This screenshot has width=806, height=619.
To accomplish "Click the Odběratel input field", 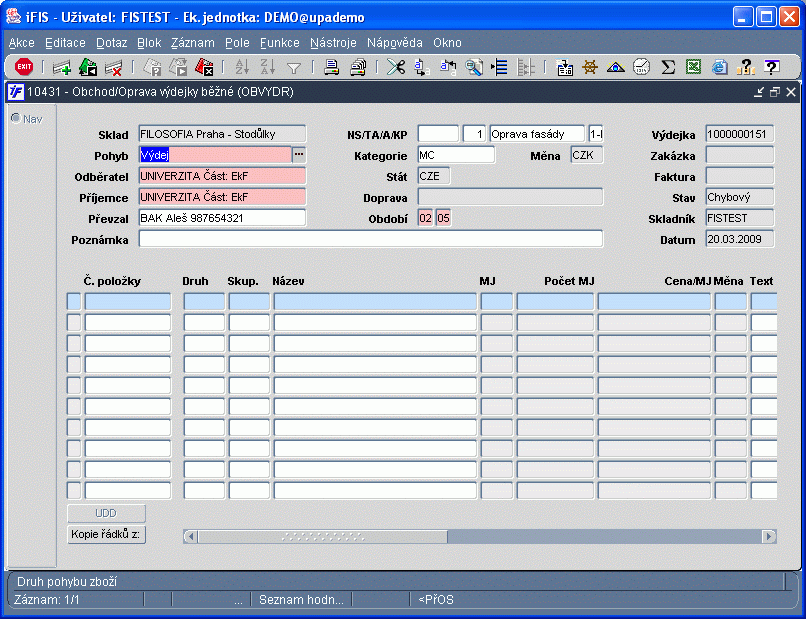I will (x=222, y=176).
